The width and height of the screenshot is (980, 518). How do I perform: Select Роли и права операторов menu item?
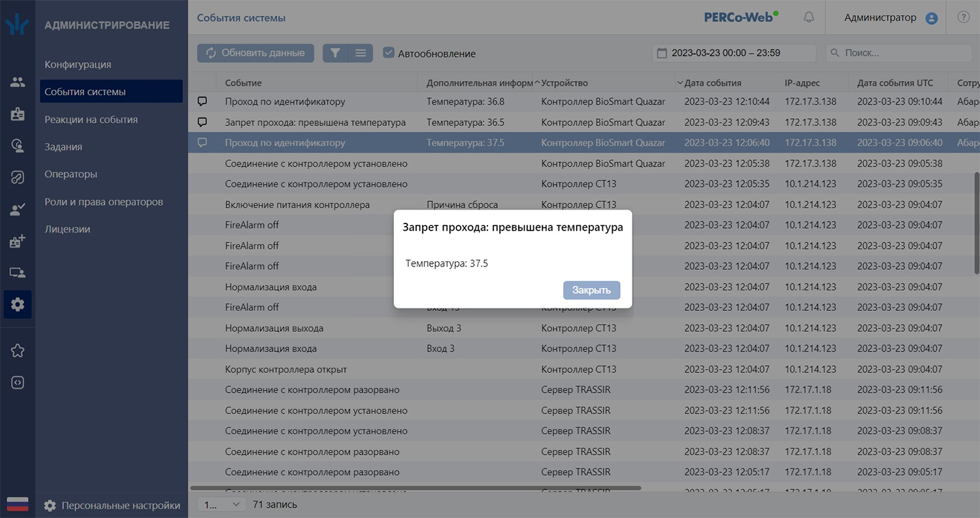(104, 202)
